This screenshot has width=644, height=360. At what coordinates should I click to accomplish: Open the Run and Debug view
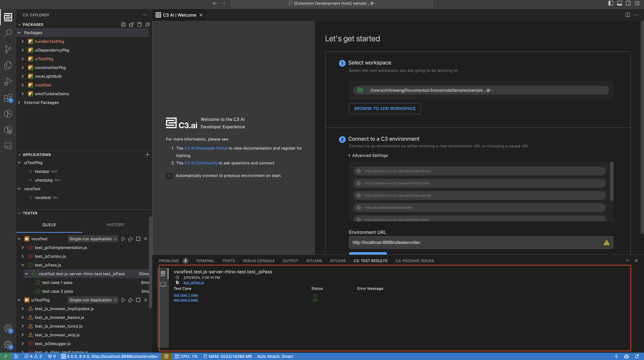8,82
